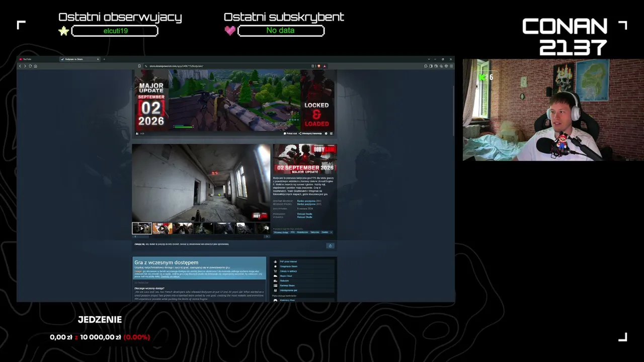This screenshot has height=362, width=644.
Task: Click the Taktyczne tag
Action: [315, 232]
